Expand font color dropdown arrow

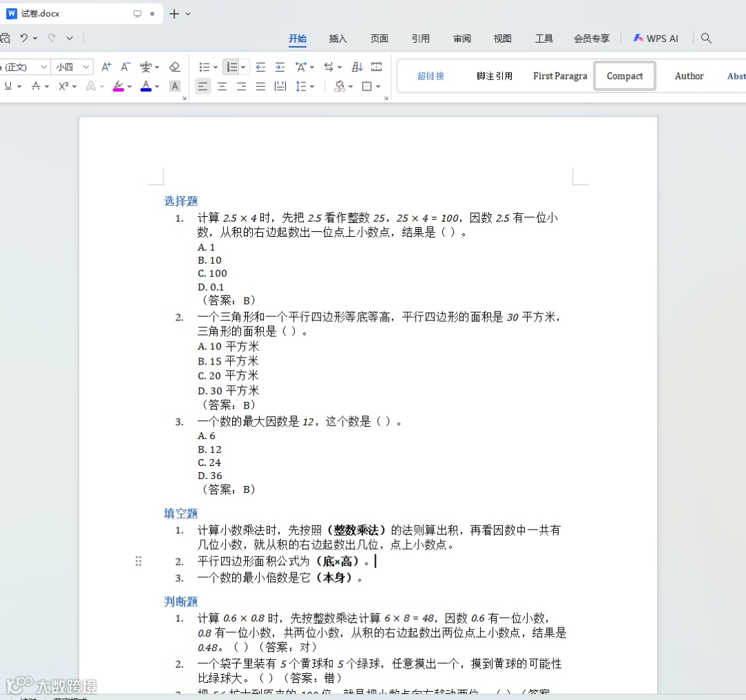[x=157, y=86]
